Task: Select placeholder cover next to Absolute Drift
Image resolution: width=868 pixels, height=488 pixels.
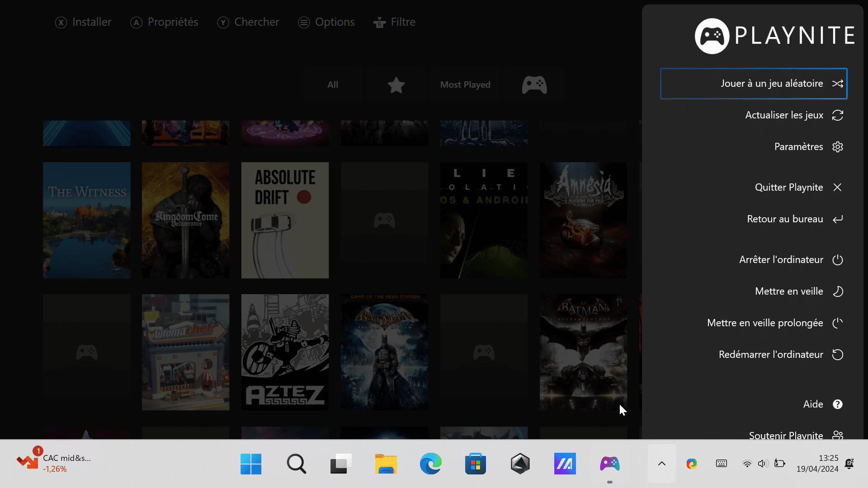Action: click(384, 220)
